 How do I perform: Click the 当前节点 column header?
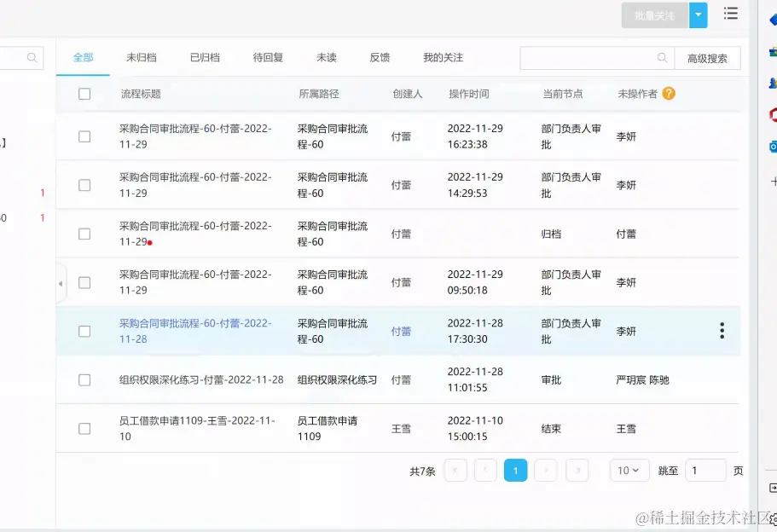click(562, 94)
